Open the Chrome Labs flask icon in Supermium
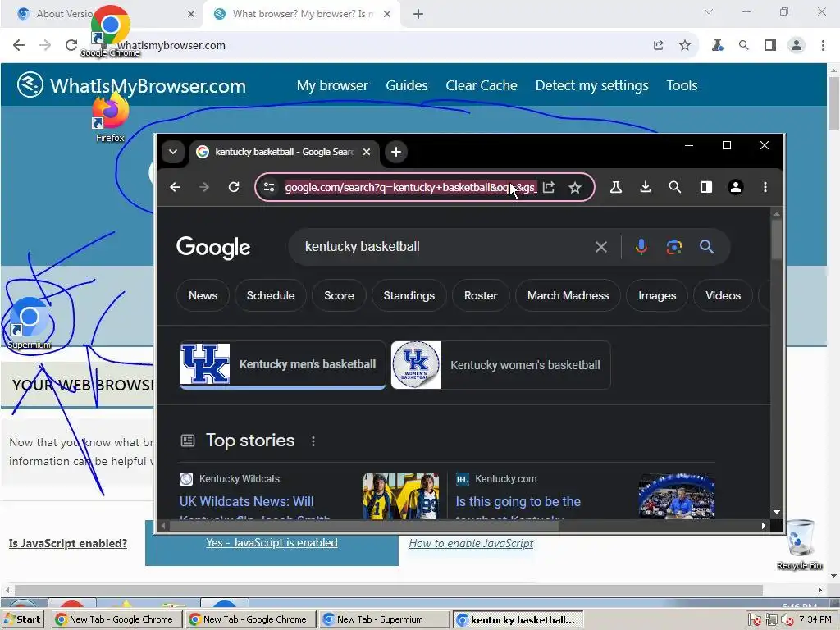 (x=616, y=187)
